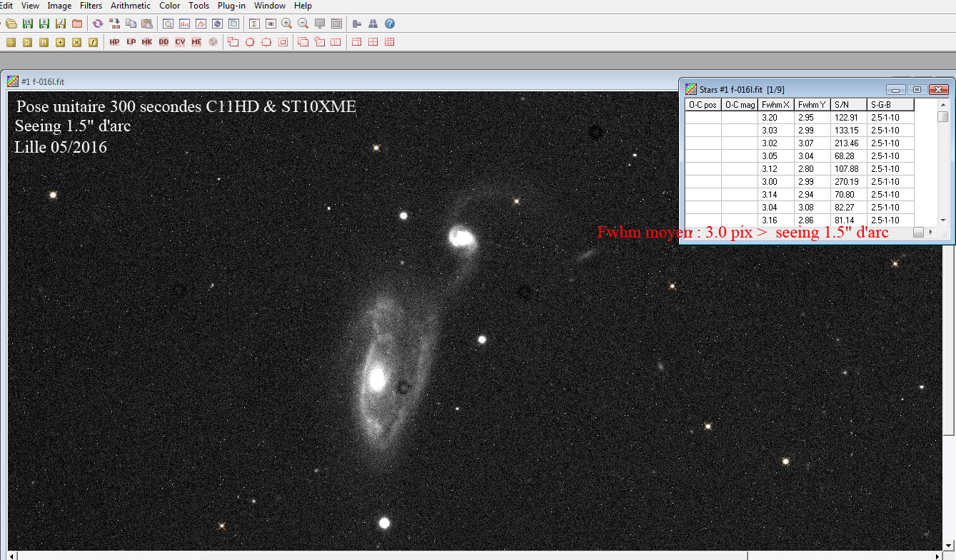The image size is (956, 560).
Task: Select the S/N cell 68.28
Action: [850, 156]
